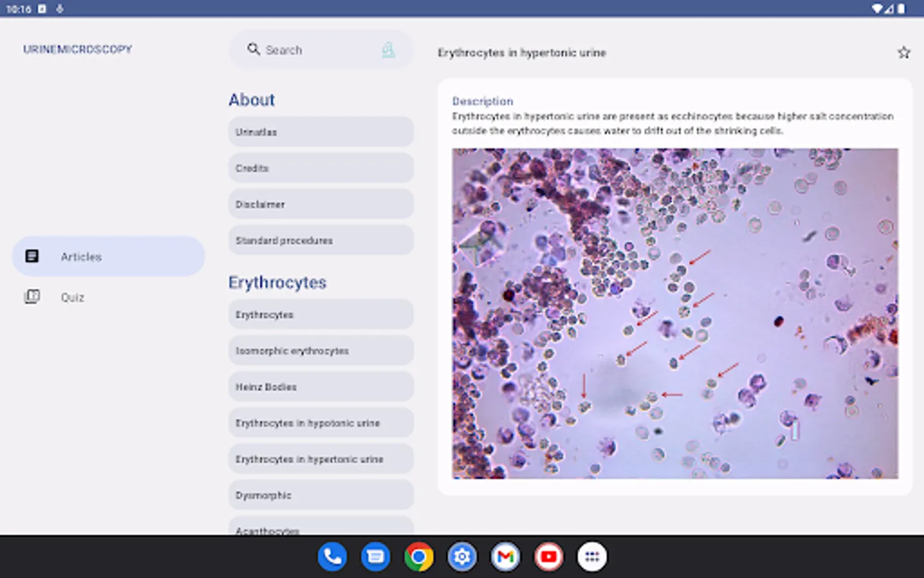Screen dimensions: 924x578
Task: Open the Erythrocytes article
Action: click(321, 315)
